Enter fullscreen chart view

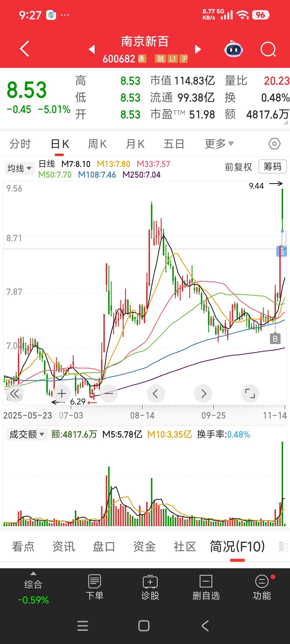250,393
